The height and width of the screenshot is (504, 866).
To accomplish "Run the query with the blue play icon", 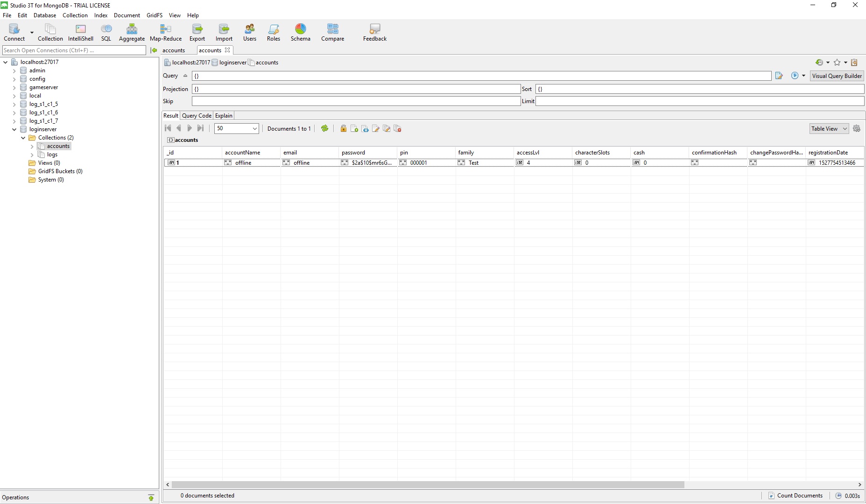I will tap(795, 76).
